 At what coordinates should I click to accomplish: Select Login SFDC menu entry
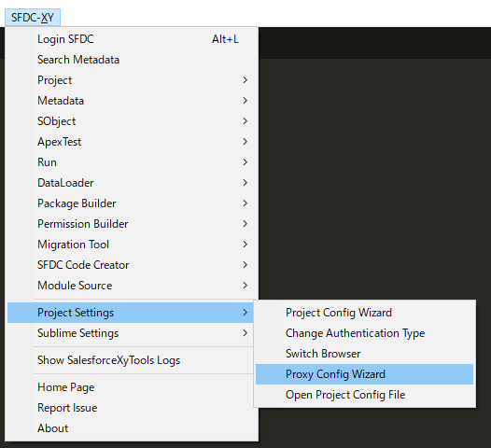tap(131, 39)
